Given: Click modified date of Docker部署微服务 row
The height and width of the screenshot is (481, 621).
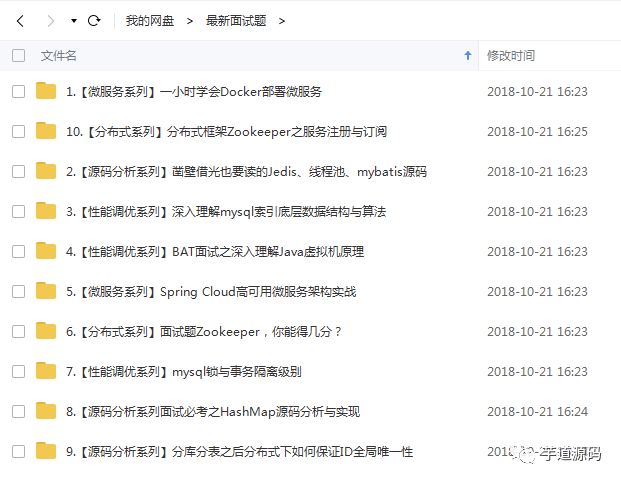Looking at the screenshot, I should point(537,92).
